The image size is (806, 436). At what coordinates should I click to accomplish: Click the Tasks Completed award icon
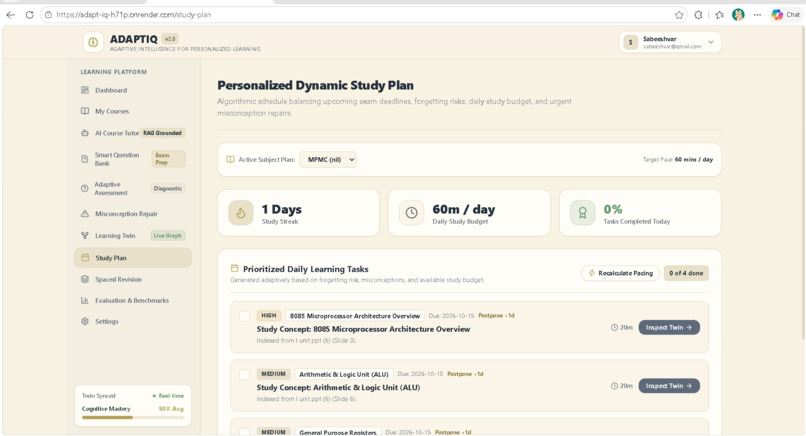point(582,213)
